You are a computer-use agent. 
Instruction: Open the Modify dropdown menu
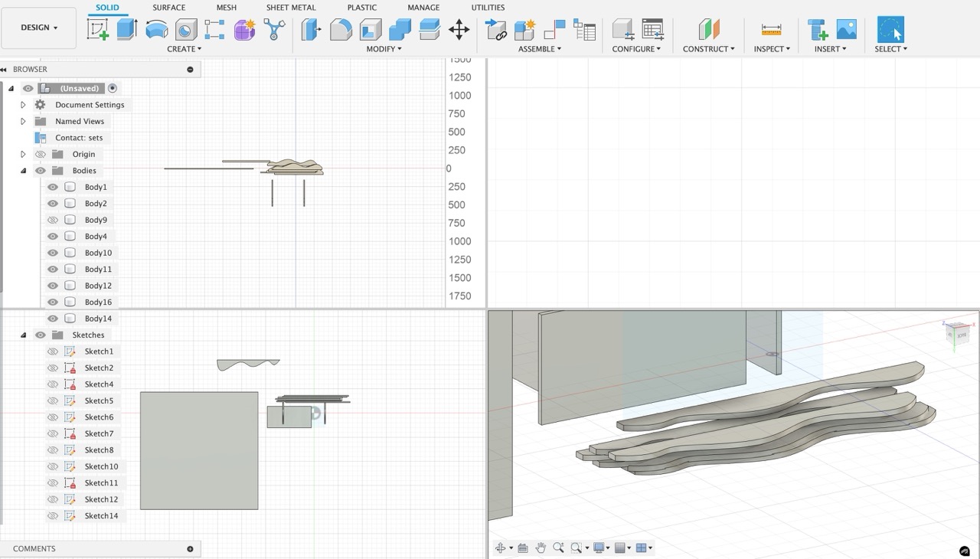(384, 48)
